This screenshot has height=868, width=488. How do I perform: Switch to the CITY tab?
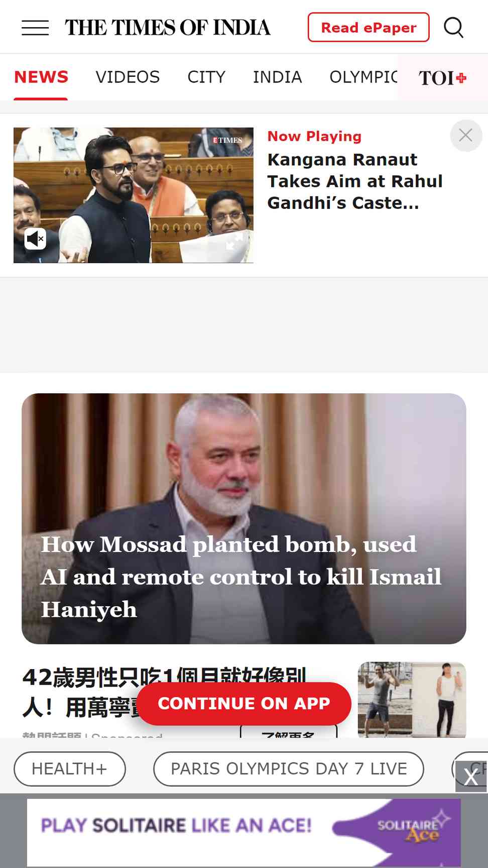tap(206, 77)
